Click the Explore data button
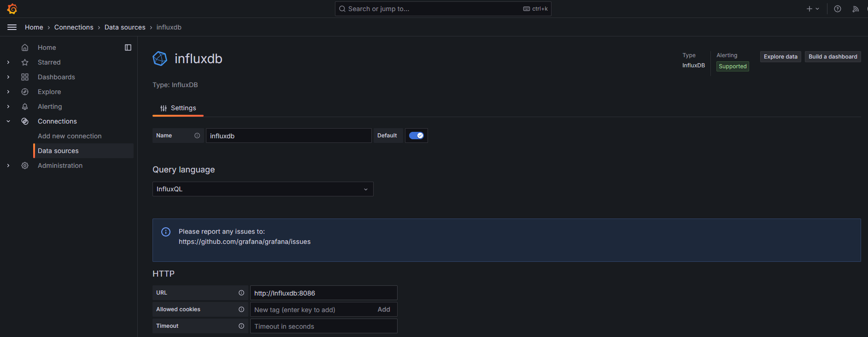 click(x=780, y=57)
